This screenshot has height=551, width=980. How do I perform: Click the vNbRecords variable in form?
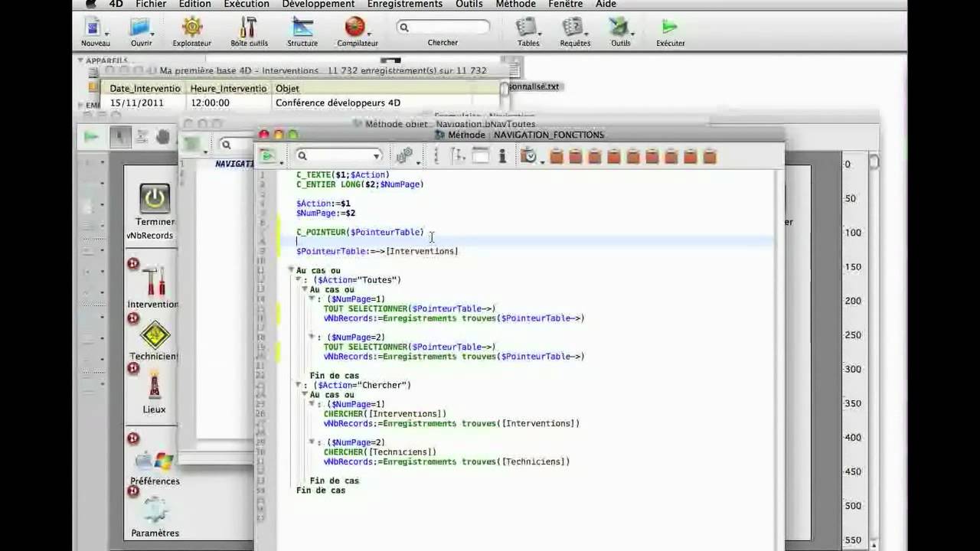tap(150, 236)
